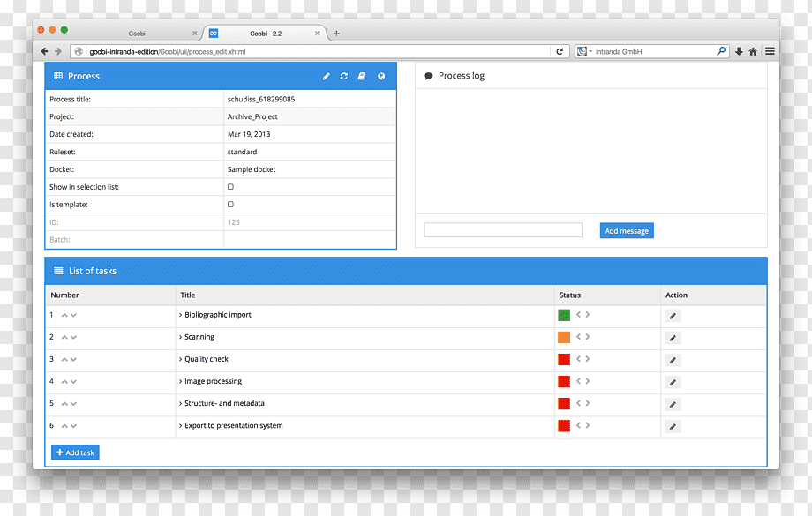This screenshot has height=516, width=812.
Task: Expand the Quality check task row
Action: coord(181,359)
